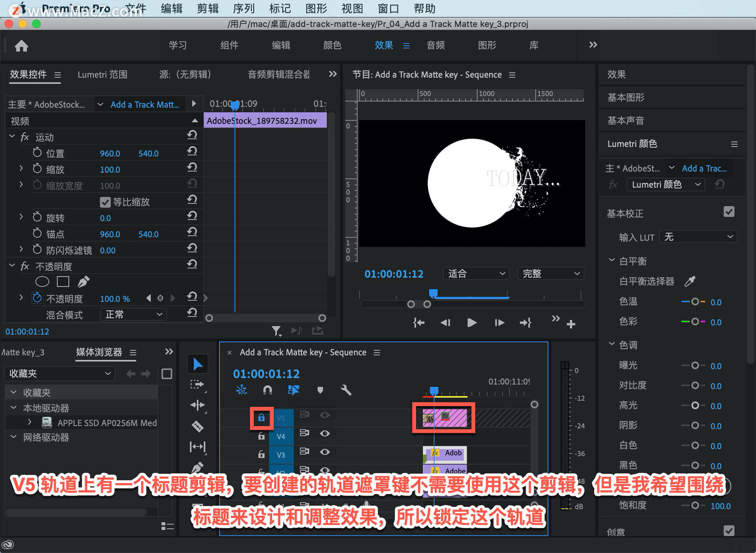Create an ellipse opacity mask
The width and height of the screenshot is (756, 553).
[x=42, y=282]
